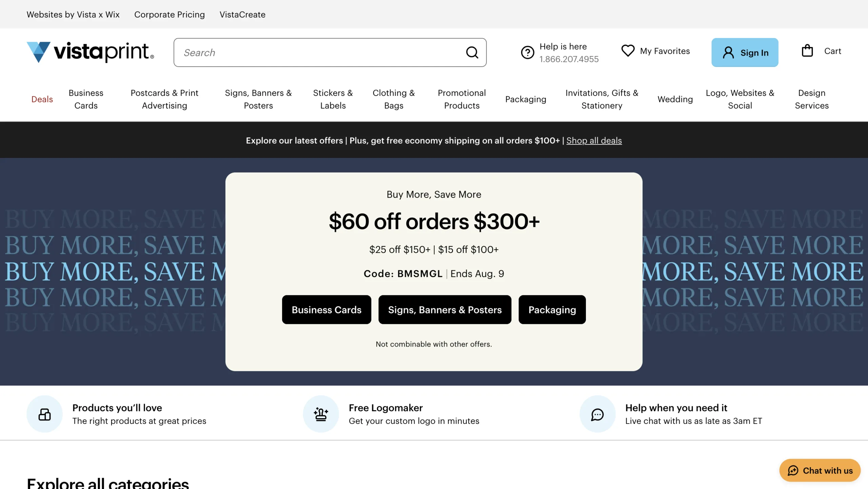Click the Sign In button
The width and height of the screenshot is (868, 489).
tap(745, 52)
